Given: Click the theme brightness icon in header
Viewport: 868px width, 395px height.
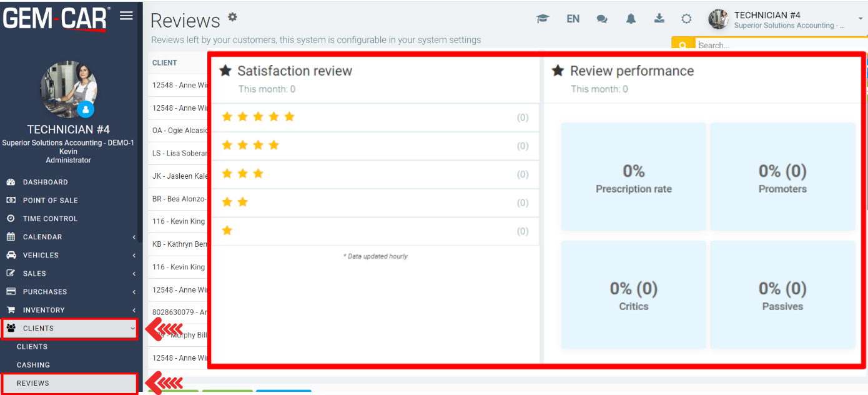Looking at the screenshot, I should [x=686, y=19].
